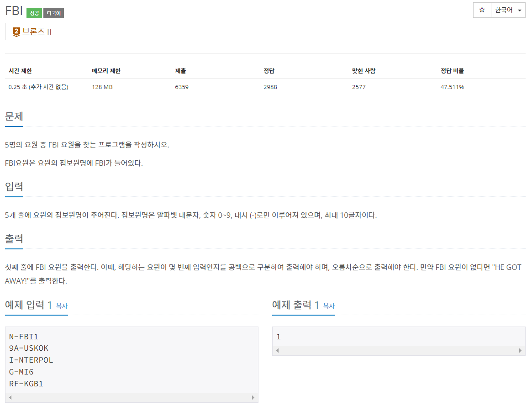Click the 입력 section heading
This screenshot has height=406, width=532.
pos(14,186)
